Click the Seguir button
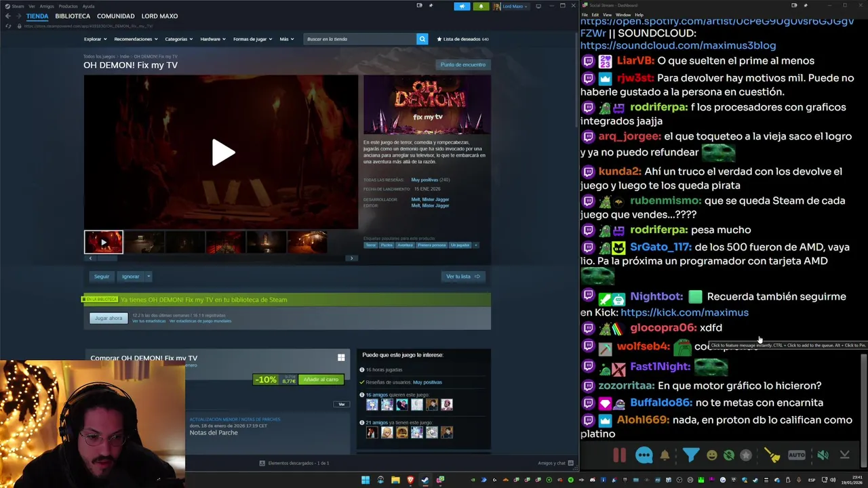 pyautogui.click(x=102, y=277)
